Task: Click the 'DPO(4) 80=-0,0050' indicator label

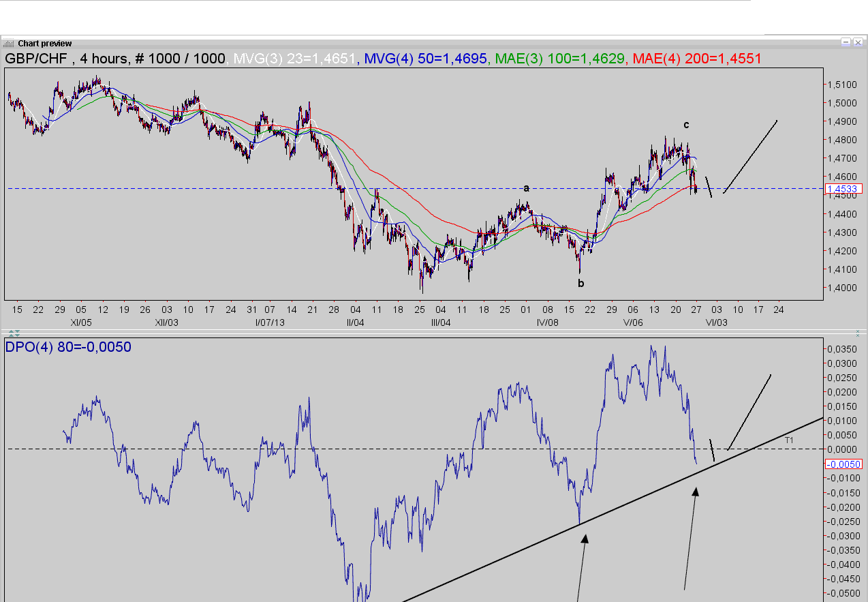Action: tap(68, 347)
